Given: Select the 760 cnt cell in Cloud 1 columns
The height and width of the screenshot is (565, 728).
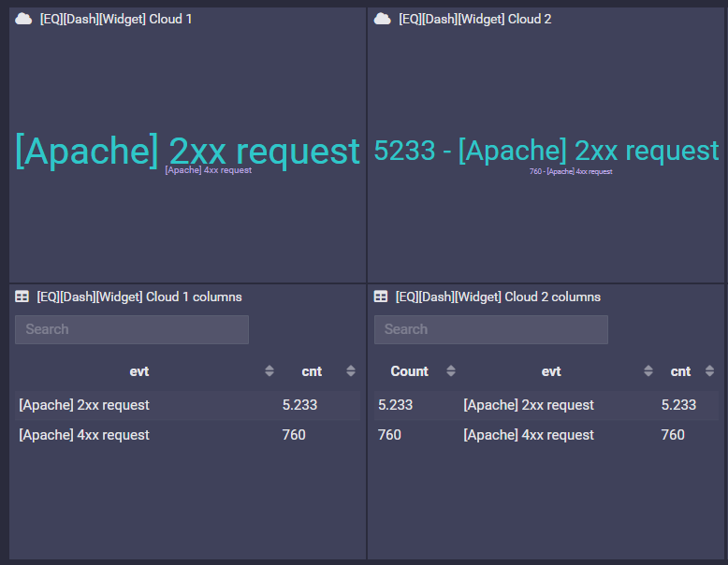Looking at the screenshot, I should point(294,435).
